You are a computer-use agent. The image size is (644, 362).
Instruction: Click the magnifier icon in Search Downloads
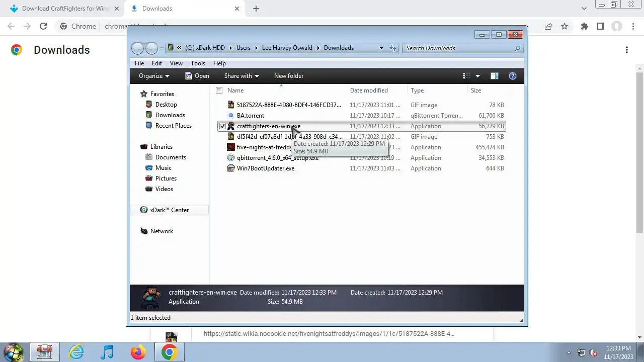point(517,48)
